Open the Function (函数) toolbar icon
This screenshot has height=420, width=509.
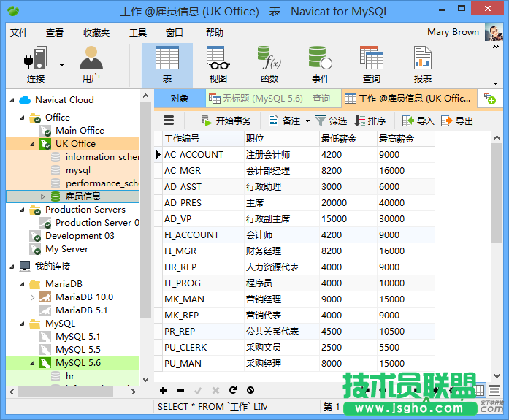click(x=269, y=65)
